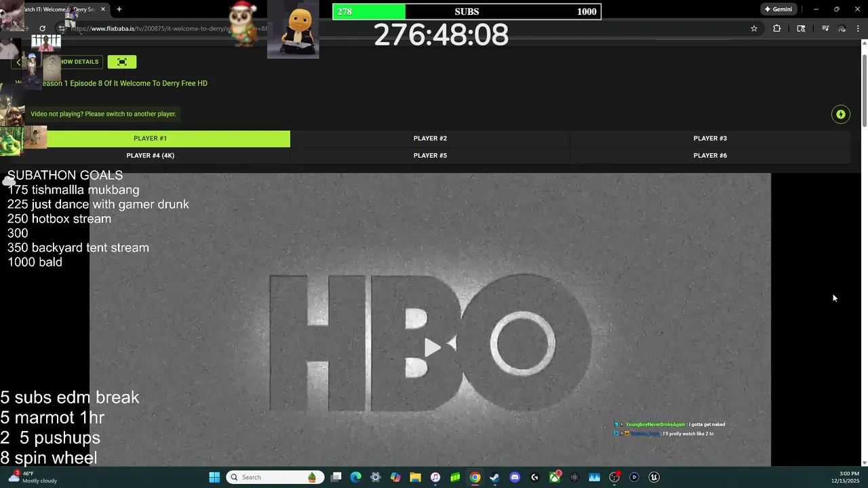Image resolution: width=868 pixels, height=488 pixels.
Task: Open Steam from the taskbar
Action: click(495, 477)
